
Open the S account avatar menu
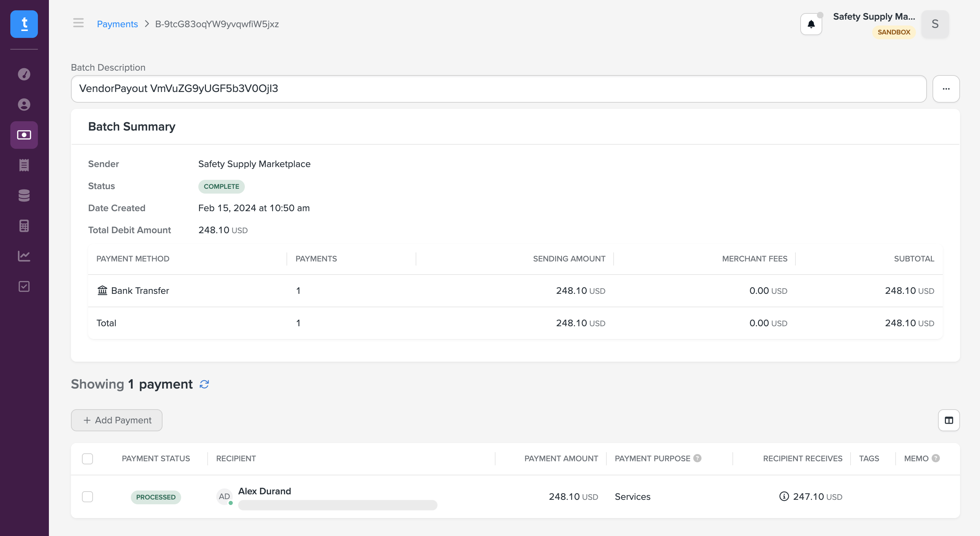935,24
